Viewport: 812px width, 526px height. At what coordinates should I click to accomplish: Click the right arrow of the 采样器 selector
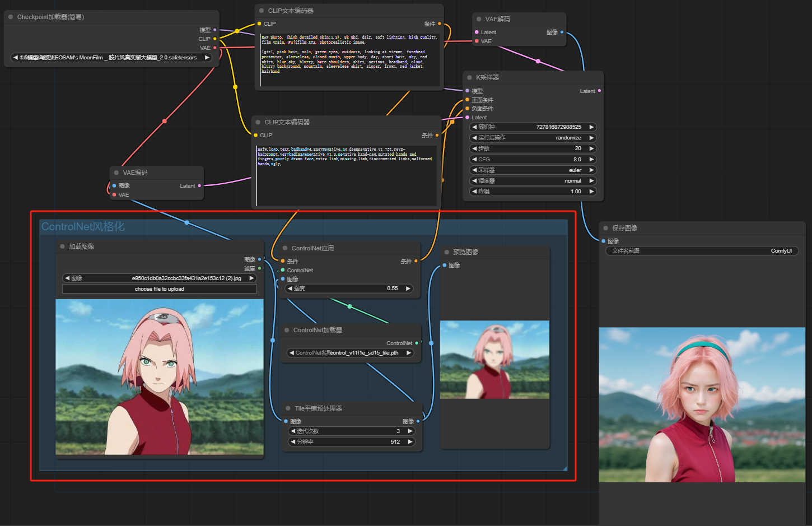pos(591,170)
